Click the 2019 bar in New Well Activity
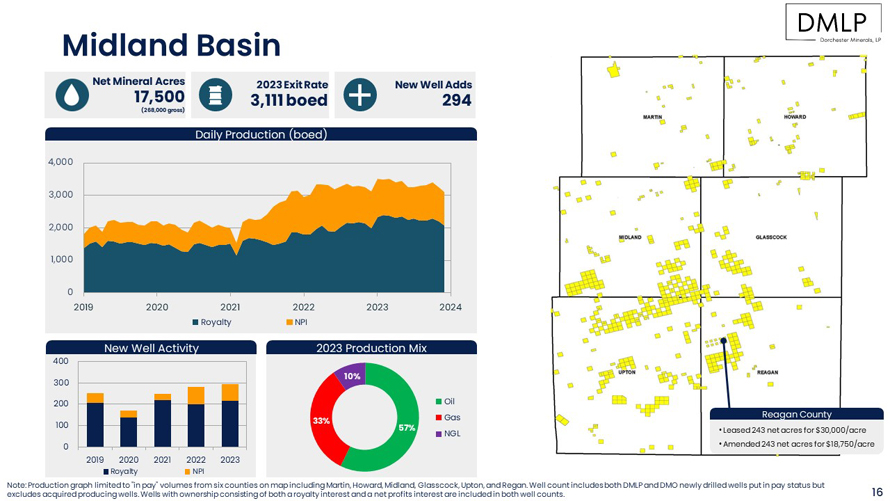Viewport: 890px width, 501px height. pyautogui.click(x=95, y=420)
